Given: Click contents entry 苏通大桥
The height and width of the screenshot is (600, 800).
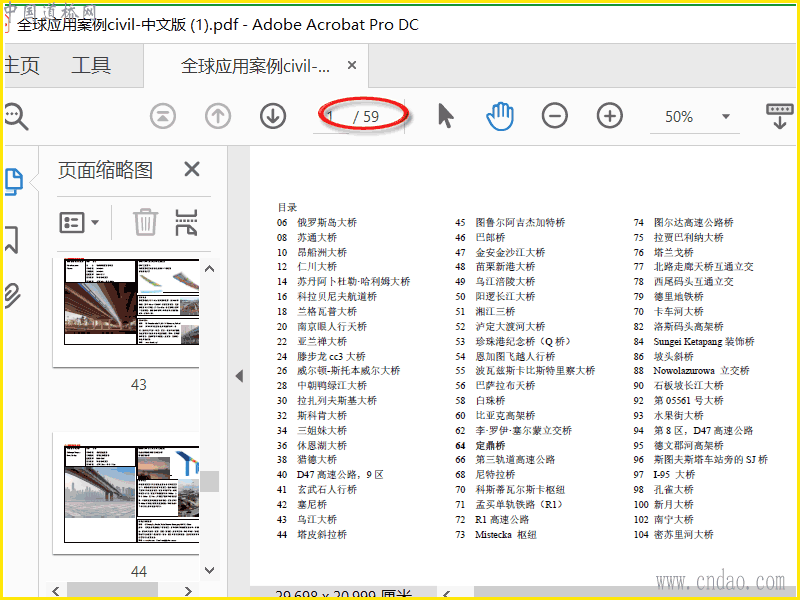Looking at the screenshot, I should (x=317, y=237).
